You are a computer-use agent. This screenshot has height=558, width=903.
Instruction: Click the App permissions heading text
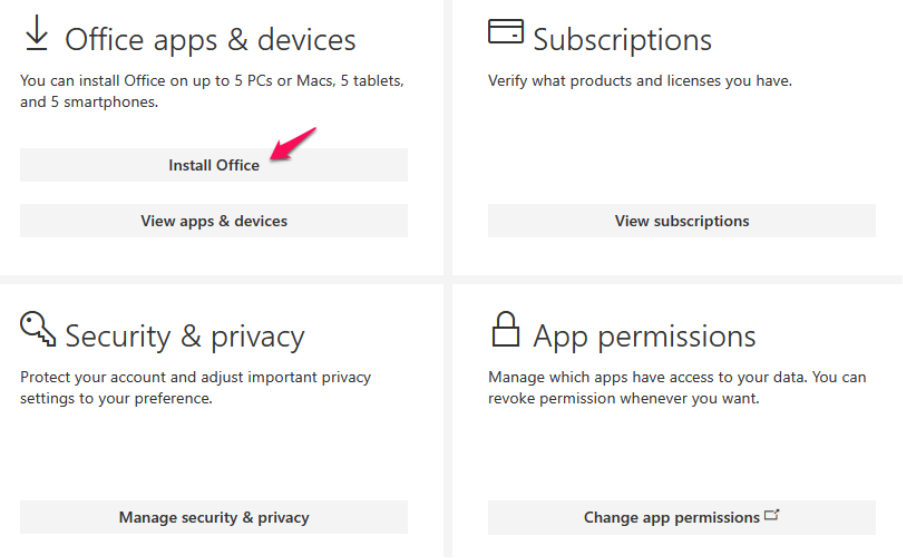[644, 336]
